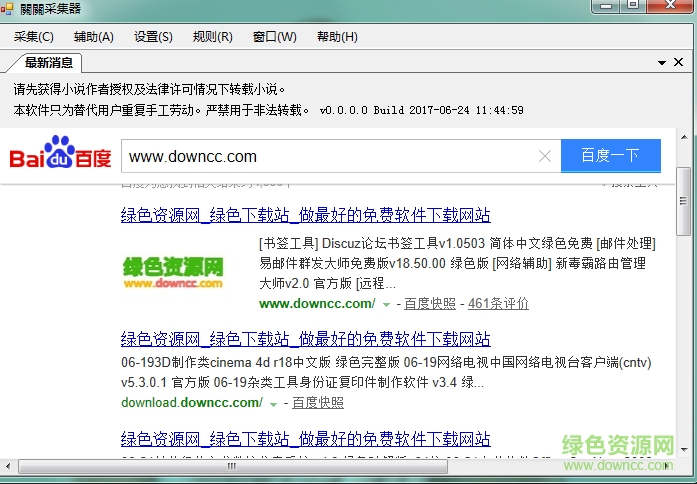Open the 帮助(H) menu
The width and height of the screenshot is (697, 484).
click(337, 36)
